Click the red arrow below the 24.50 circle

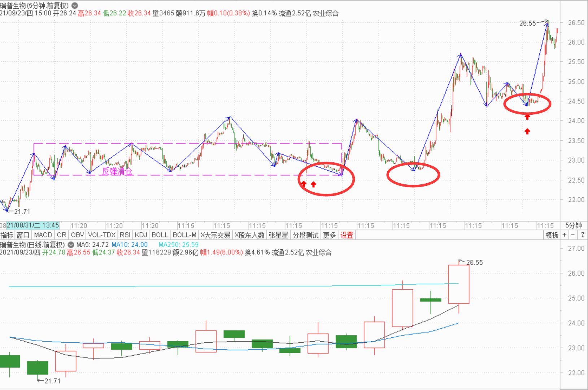tap(527, 117)
